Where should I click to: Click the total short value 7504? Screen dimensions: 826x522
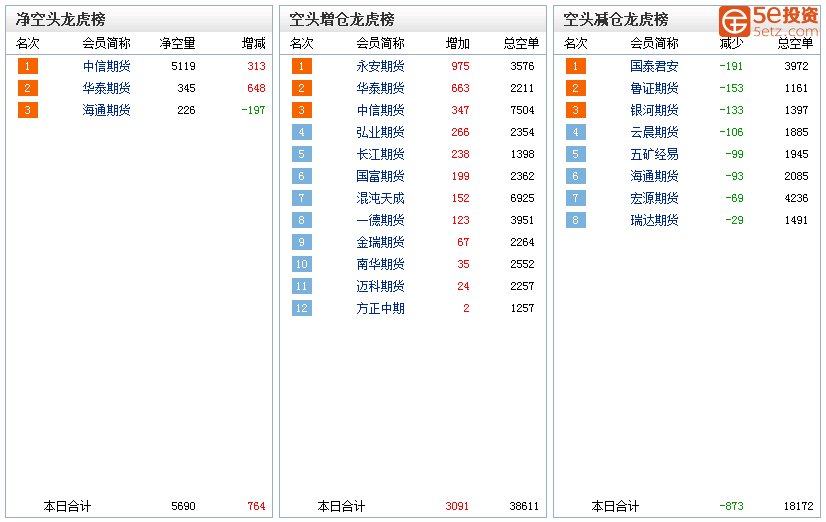(x=522, y=110)
